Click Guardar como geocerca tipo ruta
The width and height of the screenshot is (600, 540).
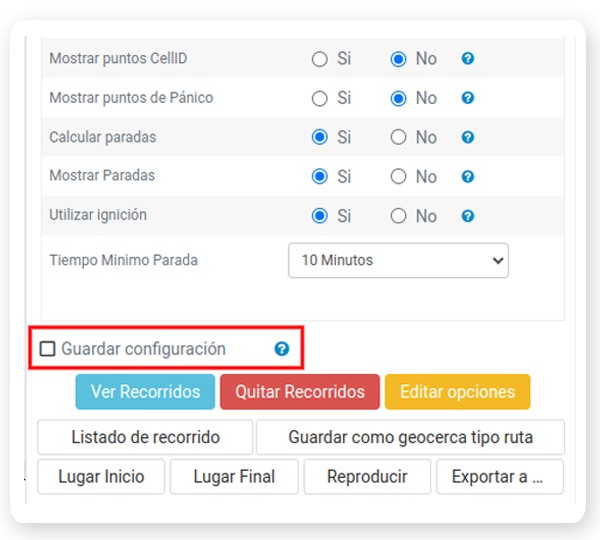[x=411, y=437]
